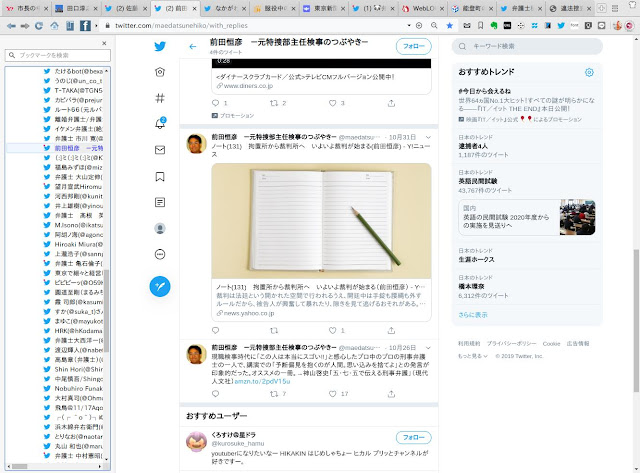Reply to the October 26 tweet
This screenshot has height=473, width=640.
pos(216,394)
